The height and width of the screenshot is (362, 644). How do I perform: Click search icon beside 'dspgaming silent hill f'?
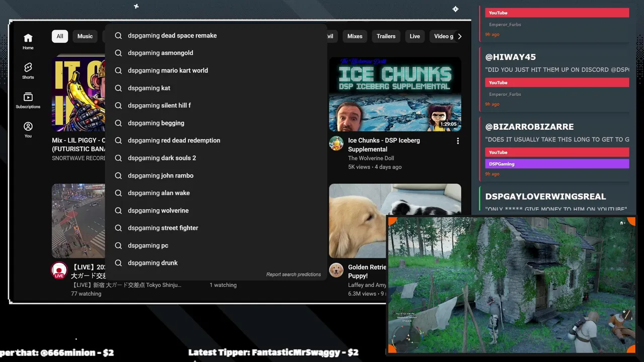pos(118,106)
